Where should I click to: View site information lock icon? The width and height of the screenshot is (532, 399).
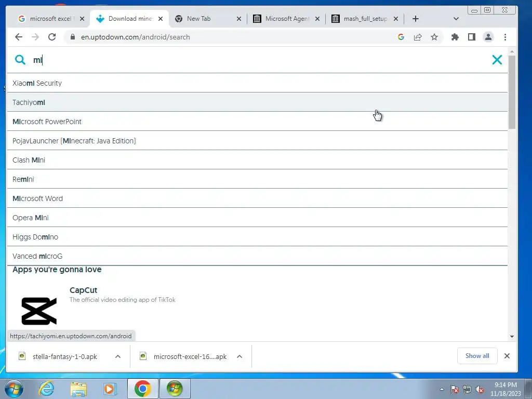tap(72, 37)
